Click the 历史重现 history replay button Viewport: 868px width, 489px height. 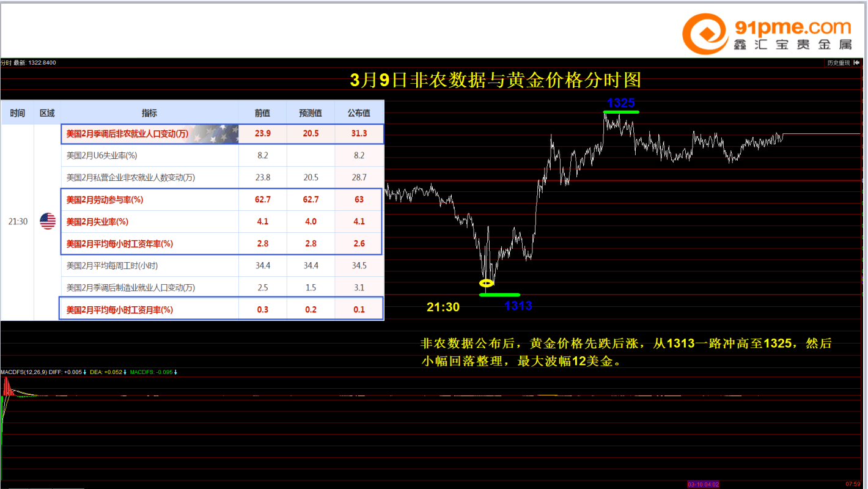click(x=838, y=63)
